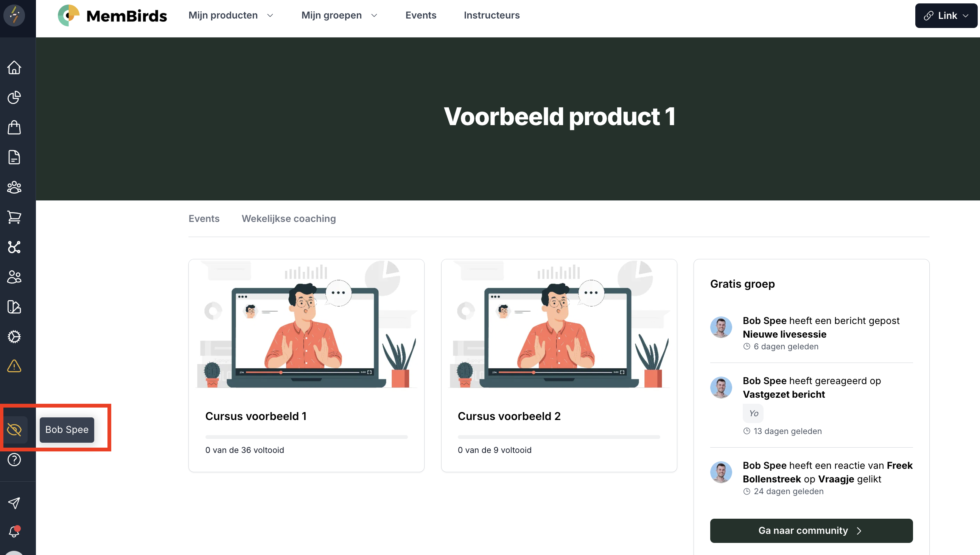Open the pie chart analytics icon

[x=14, y=97]
